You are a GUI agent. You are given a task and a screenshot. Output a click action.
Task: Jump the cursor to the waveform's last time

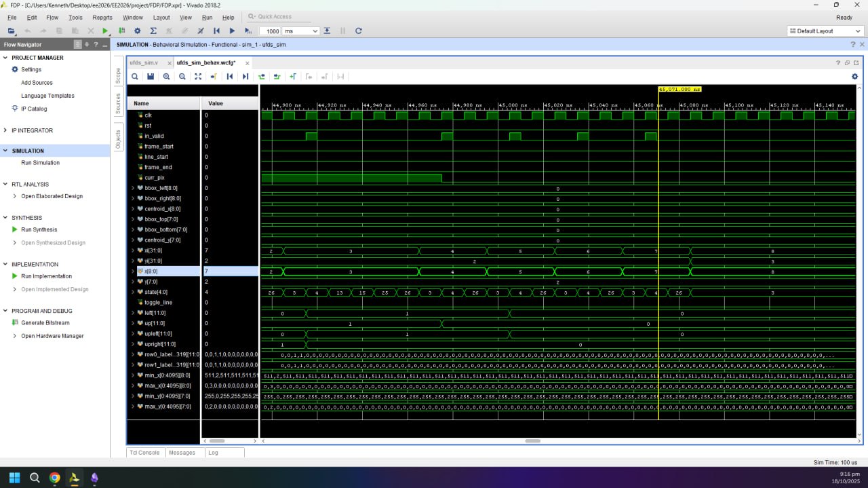(245, 77)
